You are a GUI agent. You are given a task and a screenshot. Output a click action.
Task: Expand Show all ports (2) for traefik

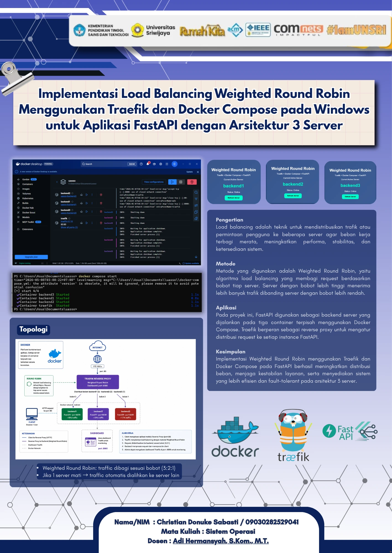coord(69,228)
